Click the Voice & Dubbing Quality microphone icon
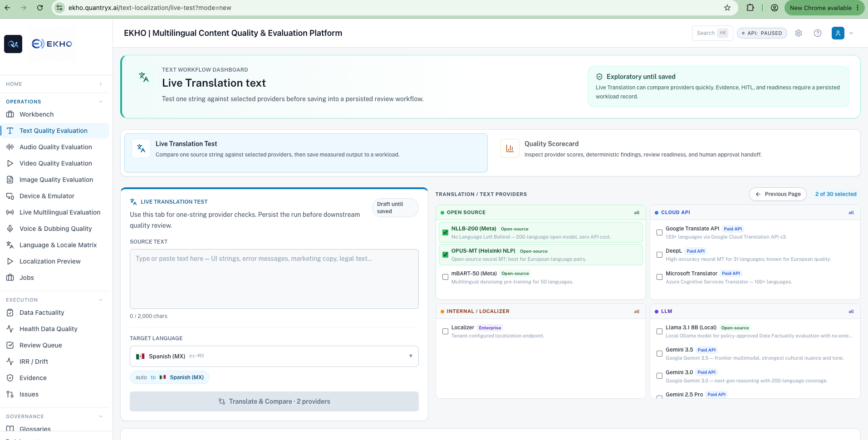 point(10,229)
